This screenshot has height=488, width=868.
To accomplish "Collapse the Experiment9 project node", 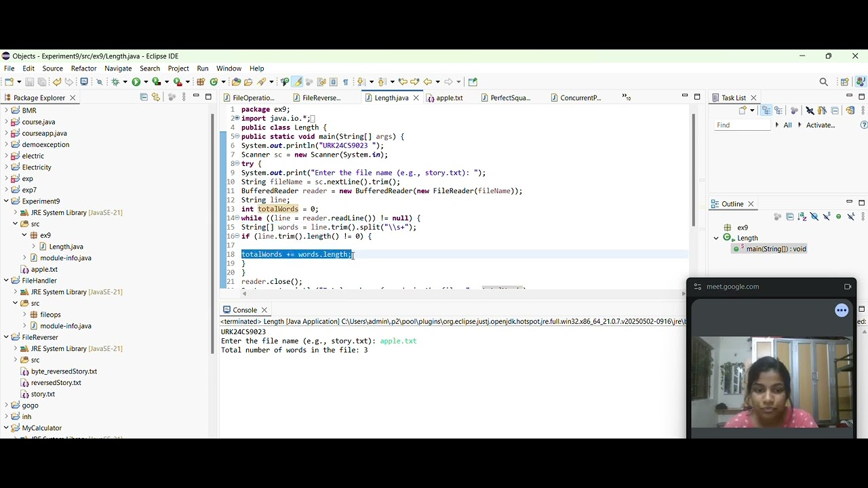I will click(x=6, y=201).
